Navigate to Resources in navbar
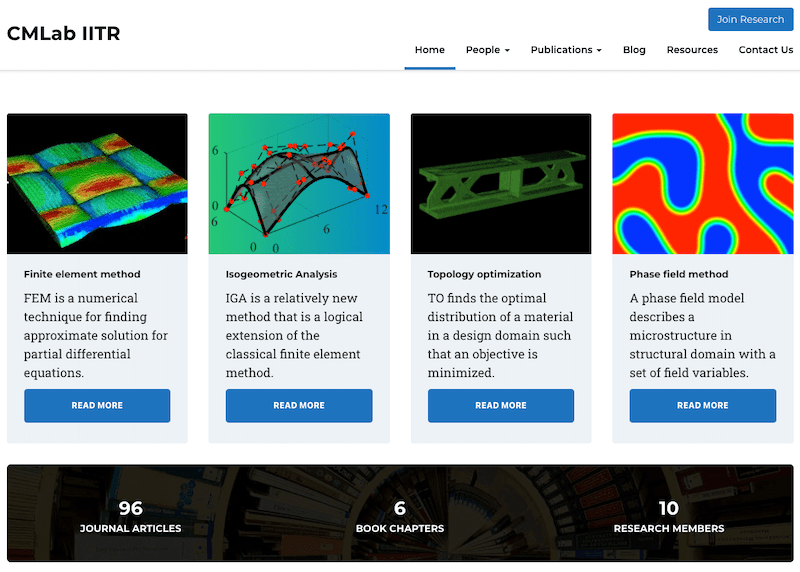Image resolution: width=800 pixels, height=572 pixels. pyautogui.click(x=692, y=50)
